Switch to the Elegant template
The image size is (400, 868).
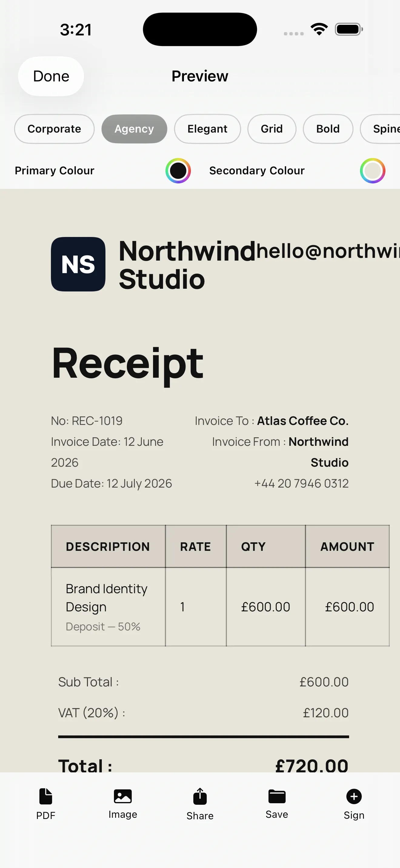(x=207, y=129)
